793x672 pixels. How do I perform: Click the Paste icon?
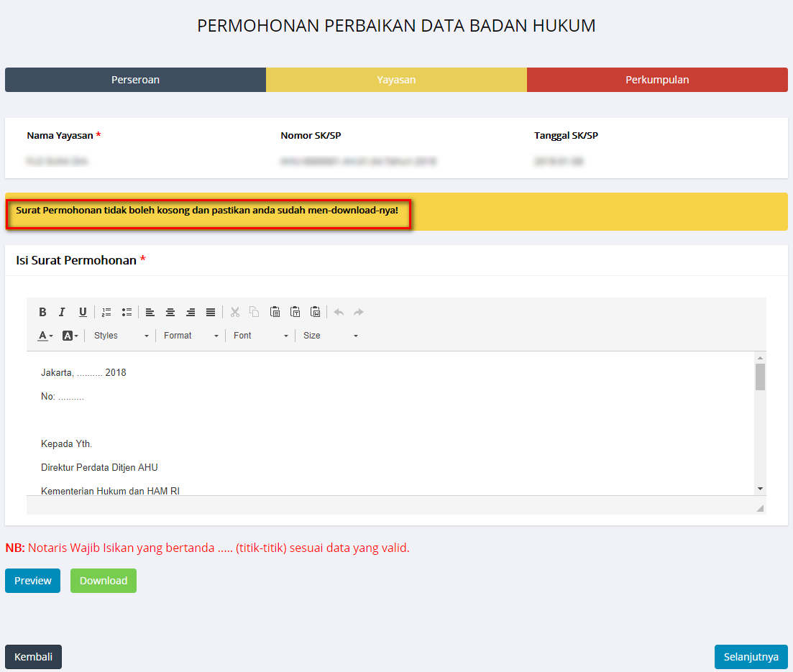tap(275, 312)
